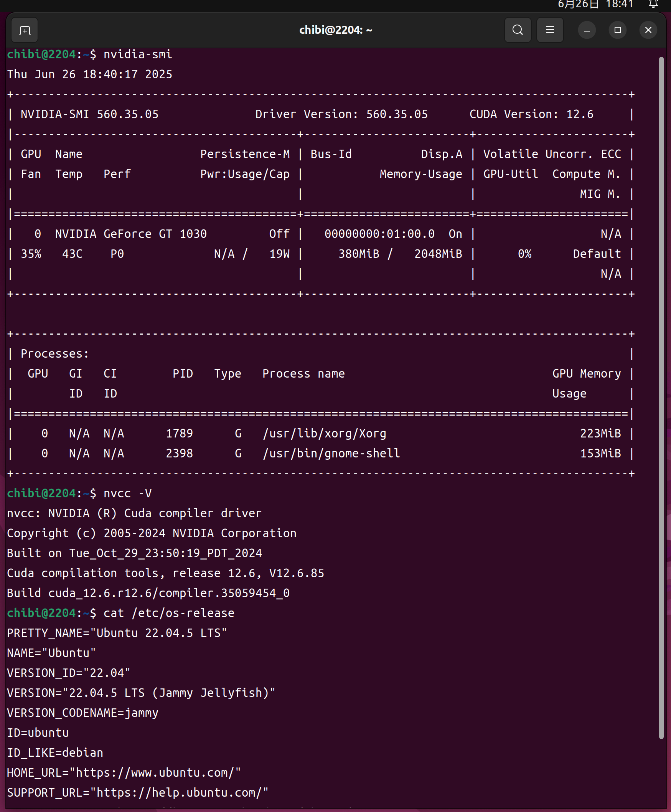Open a new terminal tab
This screenshot has width=671, height=812.
pos(25,30)
